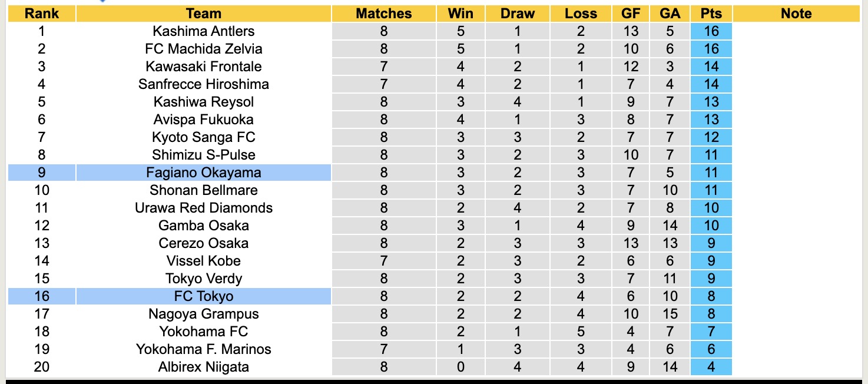Image resolution: width=868 pixels, height=384 pixels.
Task: Click the Rank column header
Action: pos(41,14)
